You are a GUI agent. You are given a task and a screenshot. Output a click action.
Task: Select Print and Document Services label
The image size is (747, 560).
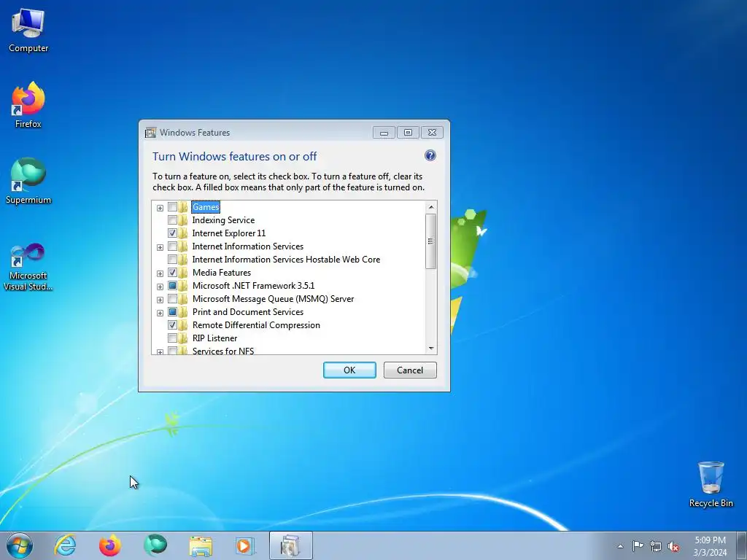point(248,312)
